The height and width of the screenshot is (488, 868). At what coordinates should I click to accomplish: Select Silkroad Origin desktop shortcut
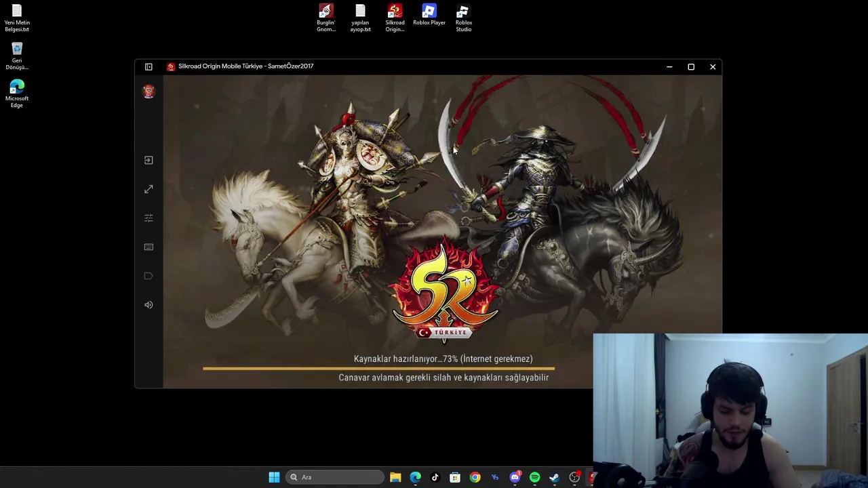click(395, 18)
